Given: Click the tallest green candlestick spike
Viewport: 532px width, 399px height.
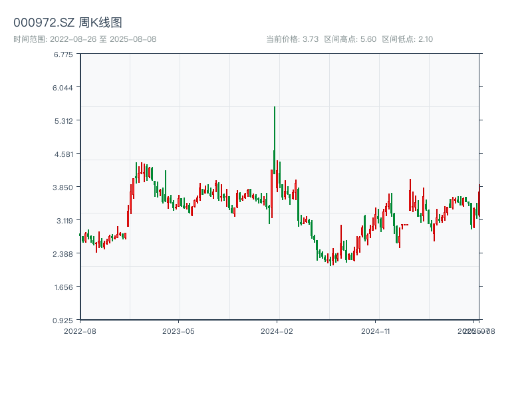Looking at the screenshot, I should click(x=274, y=133).
